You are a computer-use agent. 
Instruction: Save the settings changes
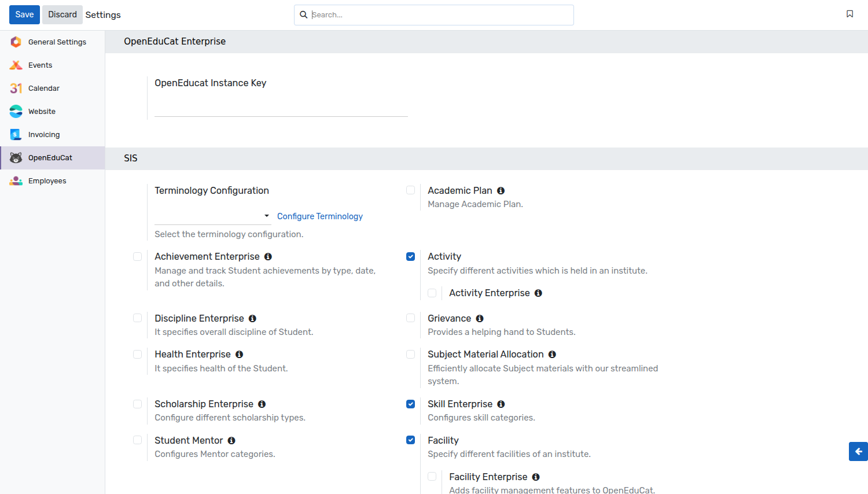(24, 14)
